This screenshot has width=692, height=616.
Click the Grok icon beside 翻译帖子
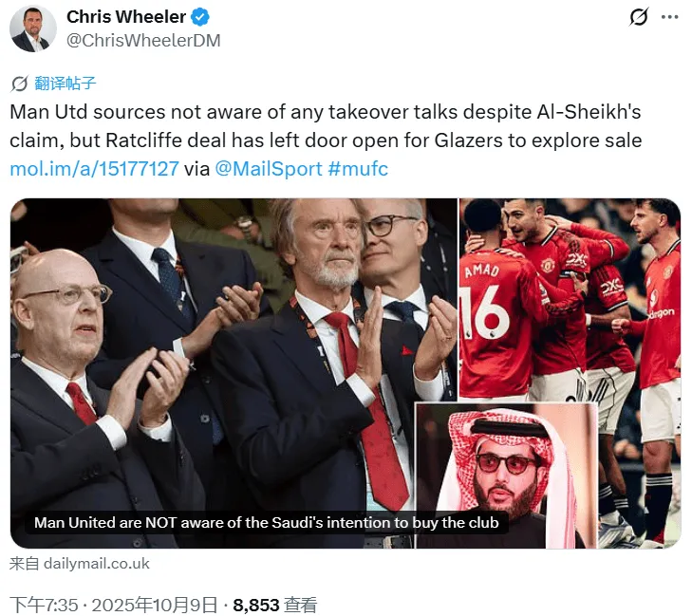tap(19, 84)
